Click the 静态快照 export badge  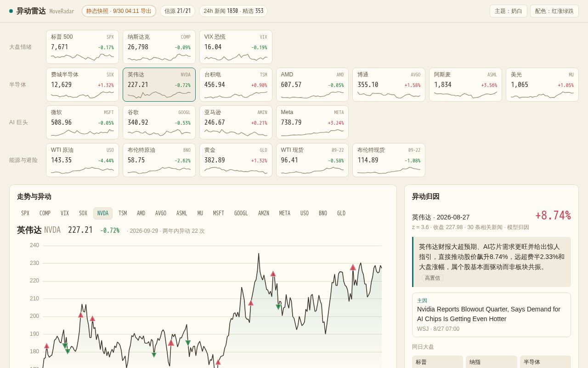pyautogui.click(x=119, y=11)
